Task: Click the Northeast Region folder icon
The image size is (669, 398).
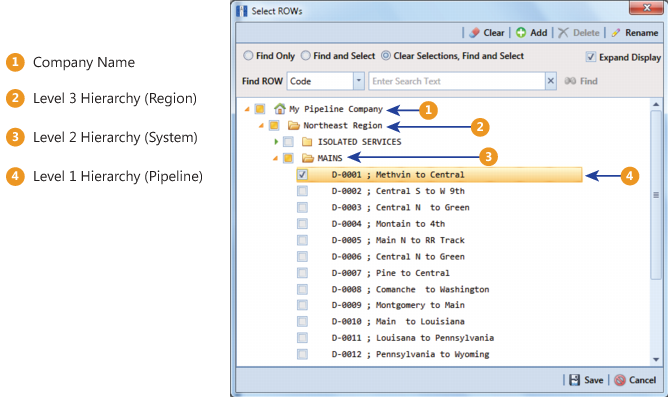Action: click(294, 125)
